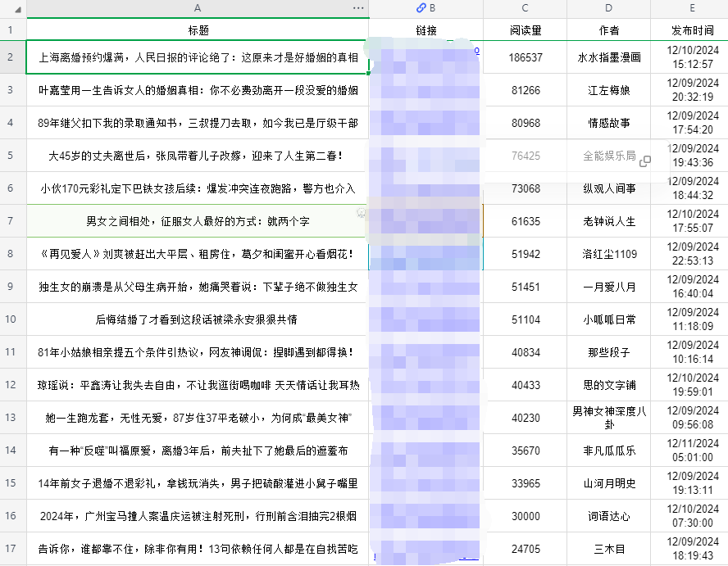The width and height of the screenshot is (728, 566).
Task: Select author cell 老钟说人生
Action: [x=608, y=221]
